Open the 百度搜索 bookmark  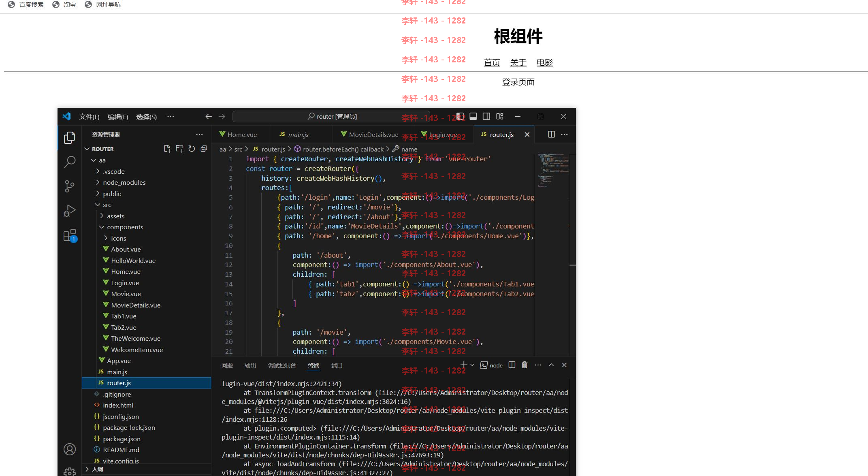[x=26, y=4]
